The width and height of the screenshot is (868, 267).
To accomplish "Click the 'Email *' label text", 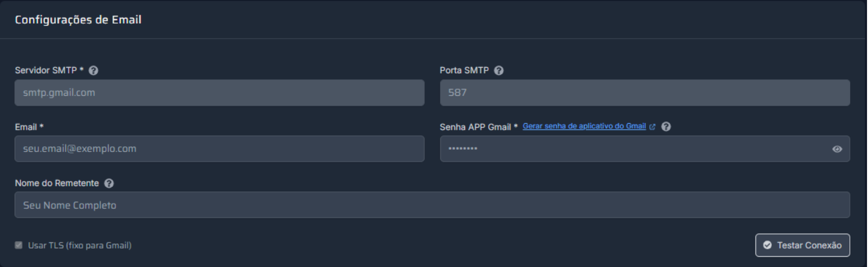I will coord(29,127).
